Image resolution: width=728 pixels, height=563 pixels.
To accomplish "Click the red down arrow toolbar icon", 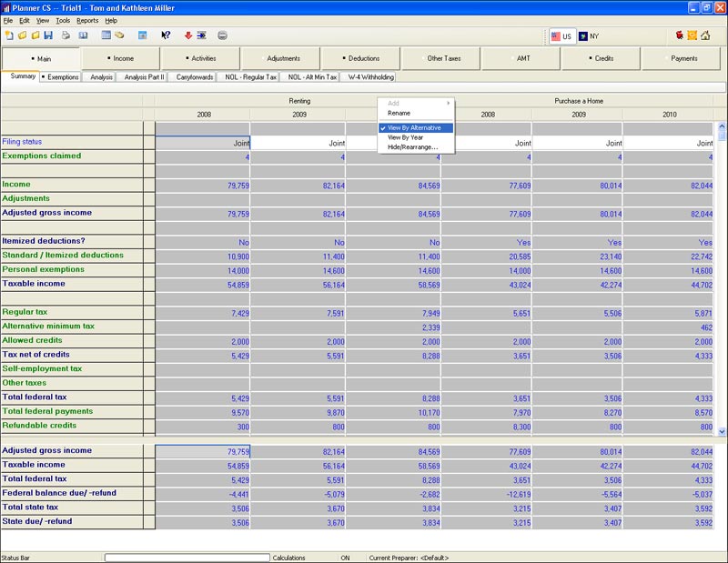I will pyautogui.click(x=188, y=35).
